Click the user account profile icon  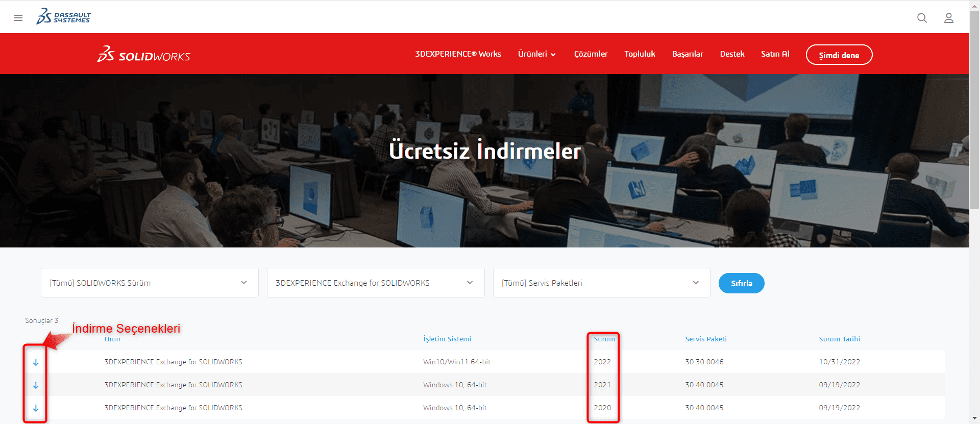[949, 18]
